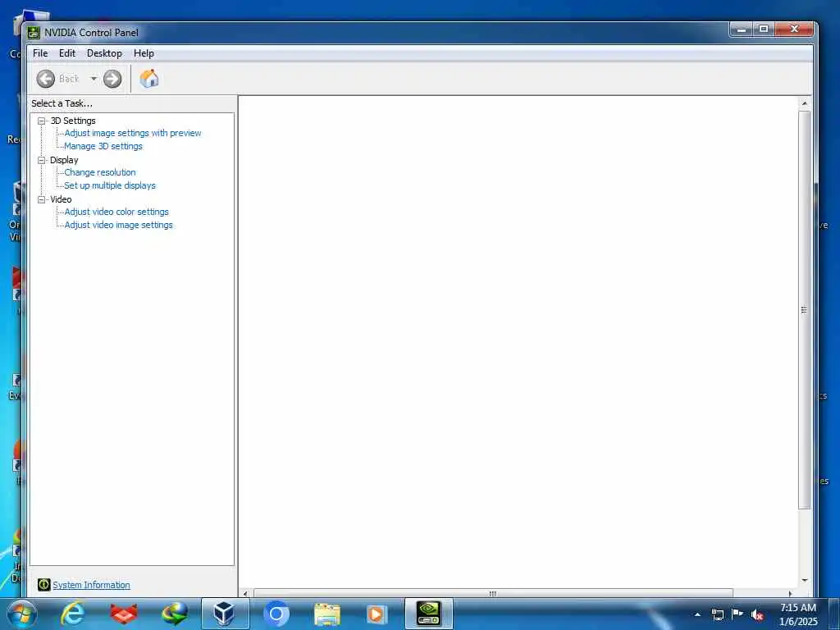The image size is (840, 630).
Task: Click the muted volume tray icon
Action: (x=757, y=614)
